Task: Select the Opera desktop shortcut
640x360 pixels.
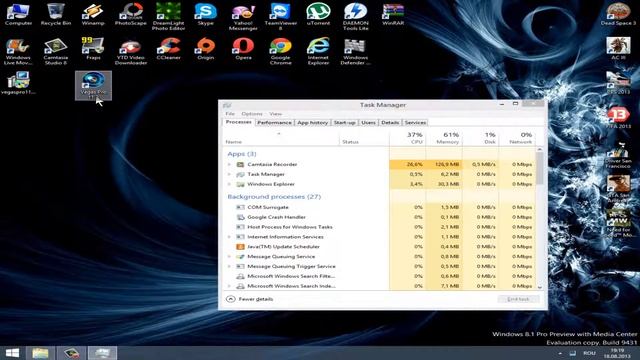Action: click(243, 49)
